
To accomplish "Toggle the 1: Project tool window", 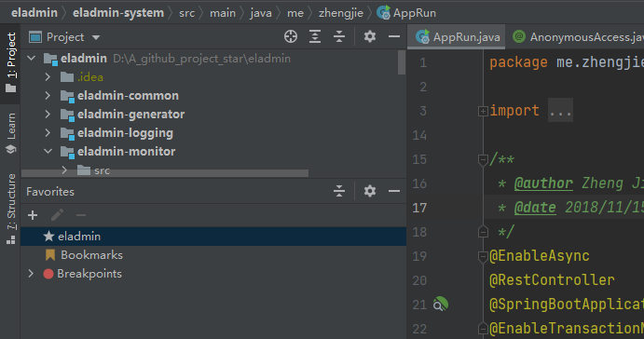I will tap(10, 62).
